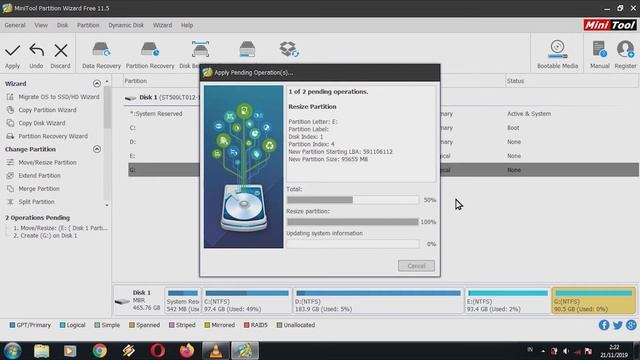Click the Cancel button in dialog

tap(416, 266)
